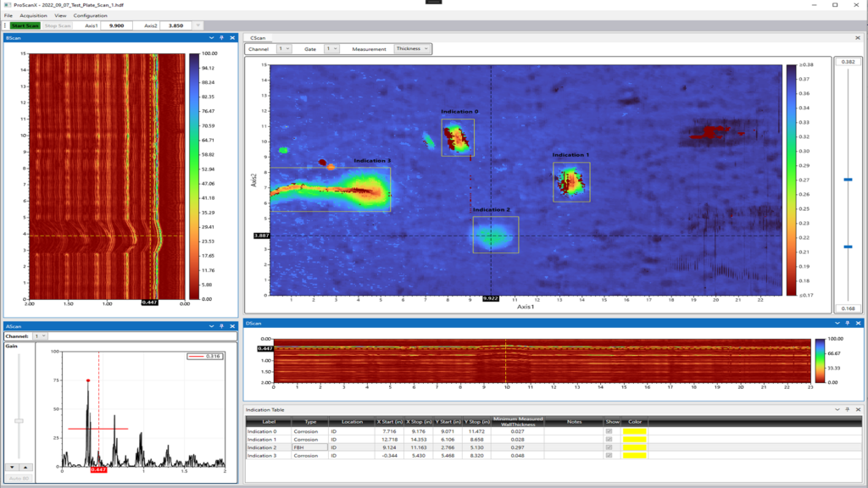This screenshot has width=868, height=488.
Task: Pin the Indication Table panel open
Action: [848, 409]
